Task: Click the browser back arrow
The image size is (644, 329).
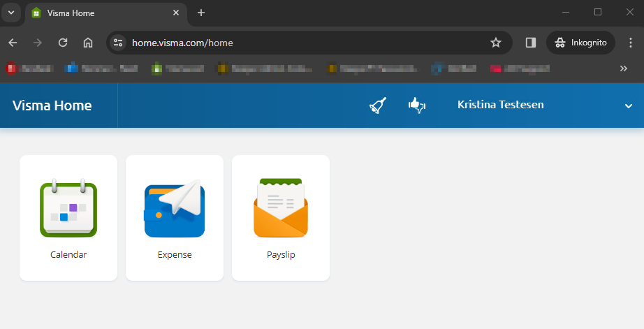Action: pos(13,43)
